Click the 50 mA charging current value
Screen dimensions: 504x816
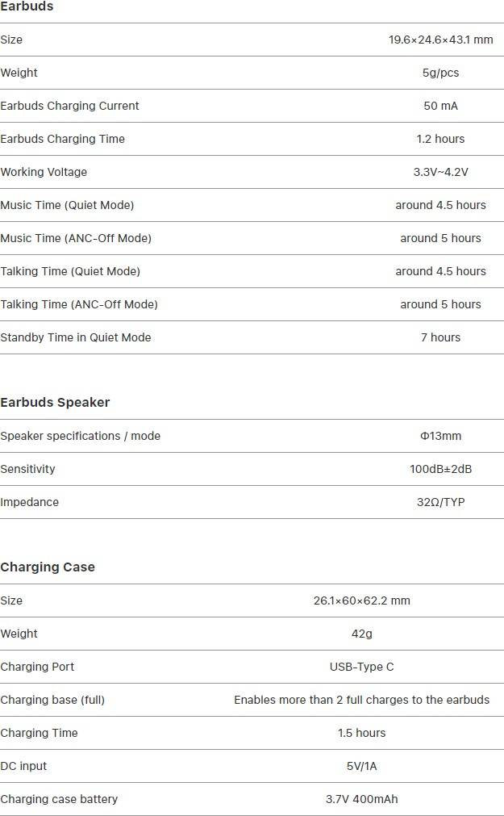(x=440, y=106)
